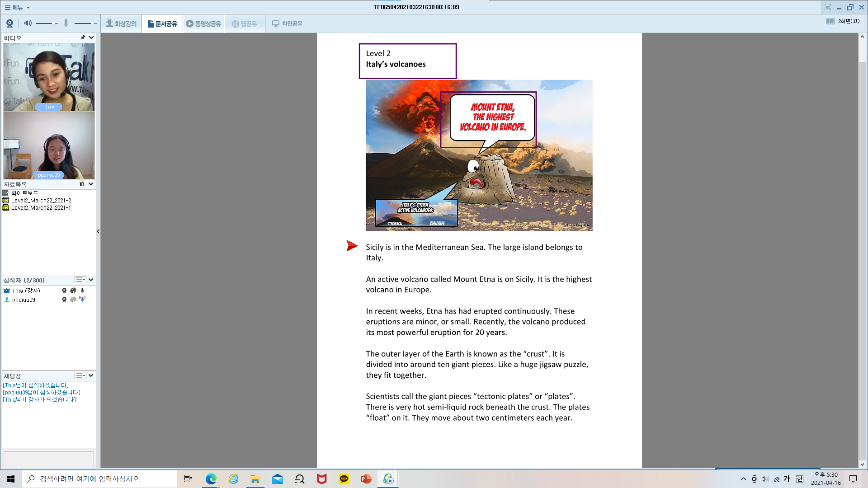
Task: Switch to the 동영상공유 tab
Action: [204, 23]
